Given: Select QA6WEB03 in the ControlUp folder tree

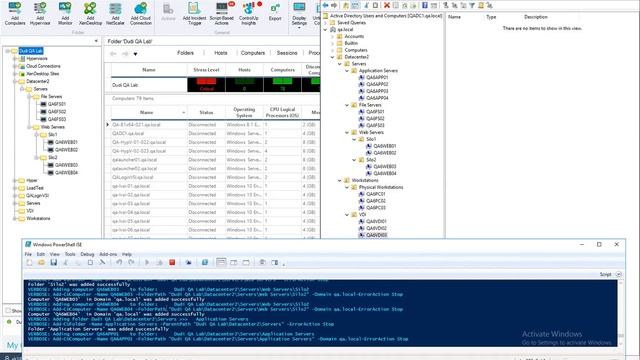Looking at the screenshot, I should coord(66,165).
